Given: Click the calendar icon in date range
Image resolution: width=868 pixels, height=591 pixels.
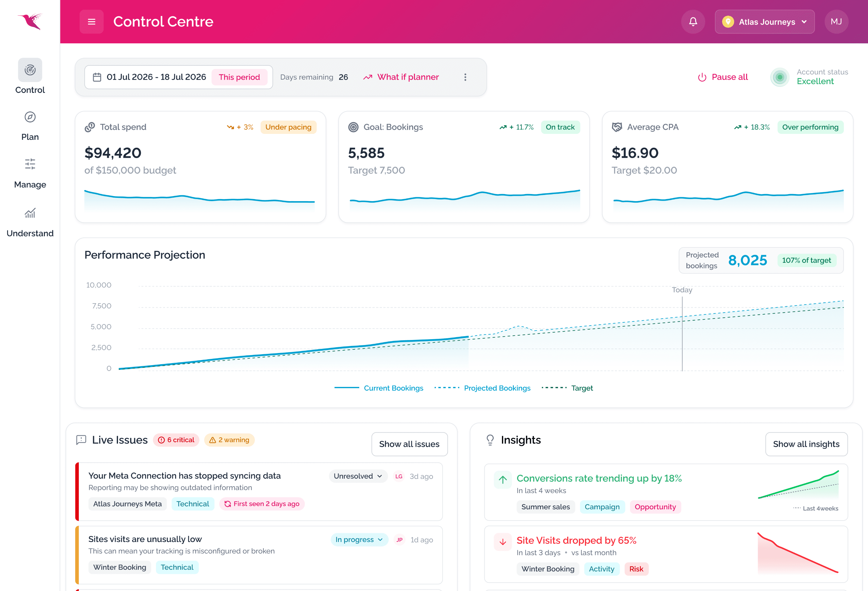Looking at the screenshot, I should point(97,77).
